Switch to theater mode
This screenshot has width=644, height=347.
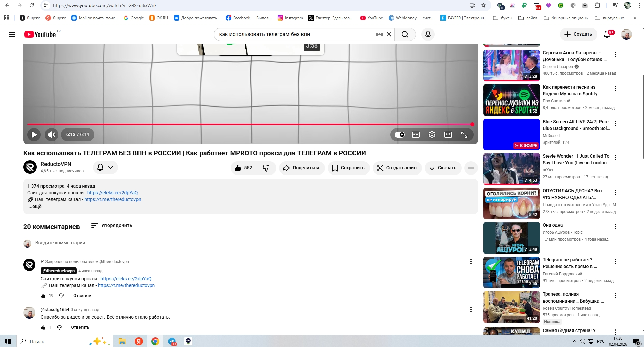[x=448, y=135]
